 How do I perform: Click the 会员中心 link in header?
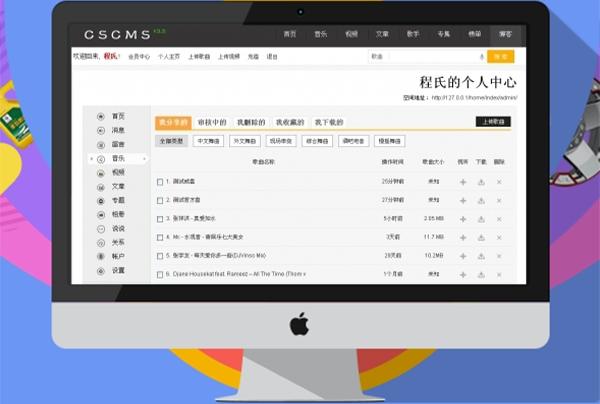point(137,57)
